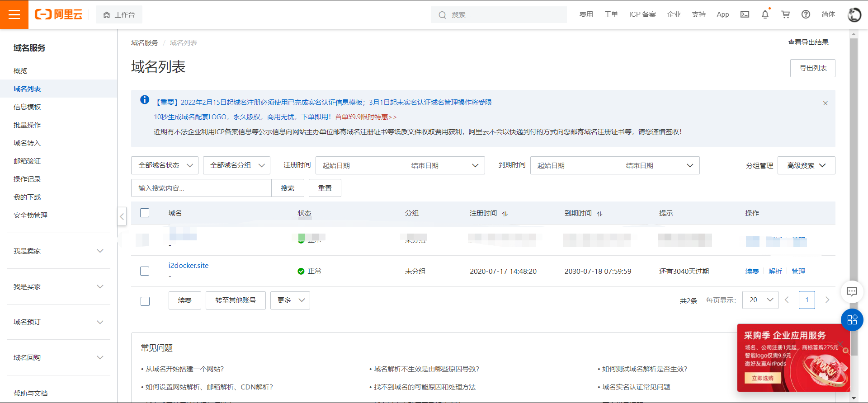
Task: Expand 我是卖家 sidebar section
Action: [x=59, y=251]
